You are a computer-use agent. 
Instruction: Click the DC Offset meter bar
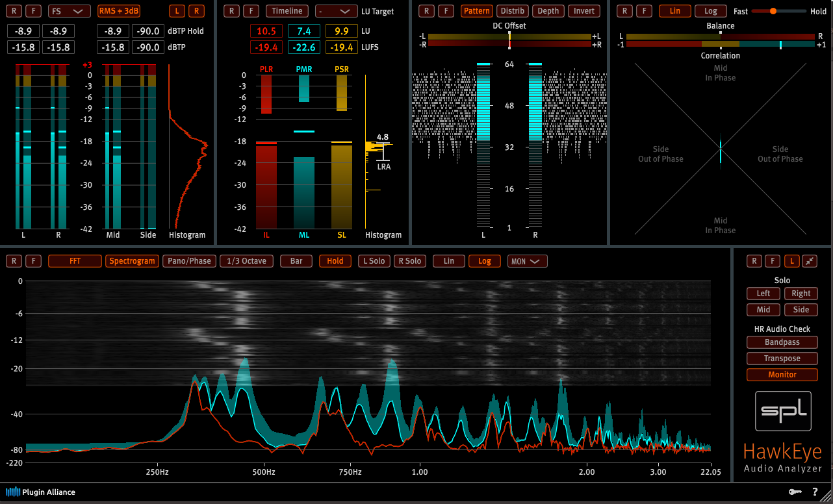[x=509, y=40]
